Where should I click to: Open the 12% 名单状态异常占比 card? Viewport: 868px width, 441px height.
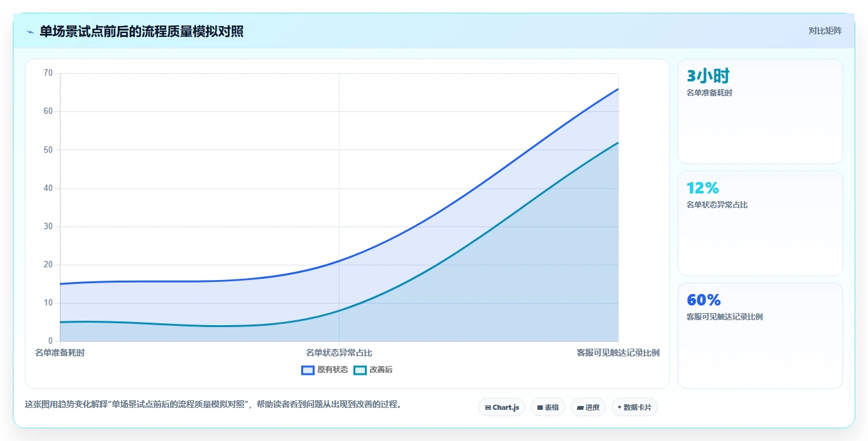[760, 223]
